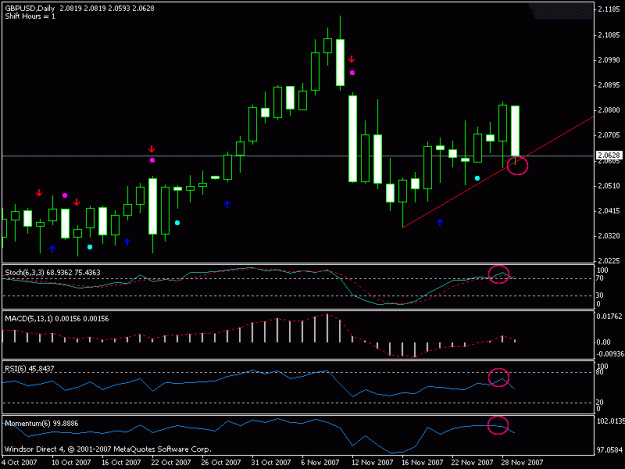The image size is (625, 469).
Task: Click the current price tag 2.0628
Action: (x=609, y=155)
